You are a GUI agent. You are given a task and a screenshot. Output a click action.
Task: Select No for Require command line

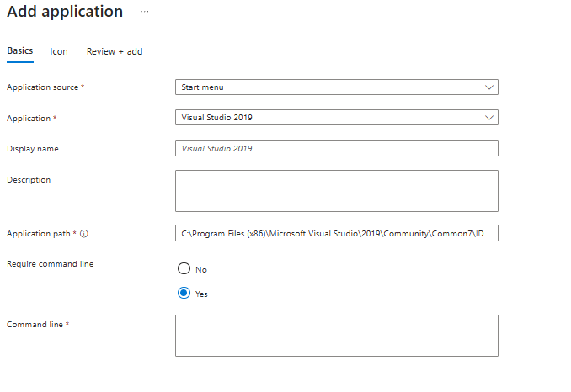184,268
